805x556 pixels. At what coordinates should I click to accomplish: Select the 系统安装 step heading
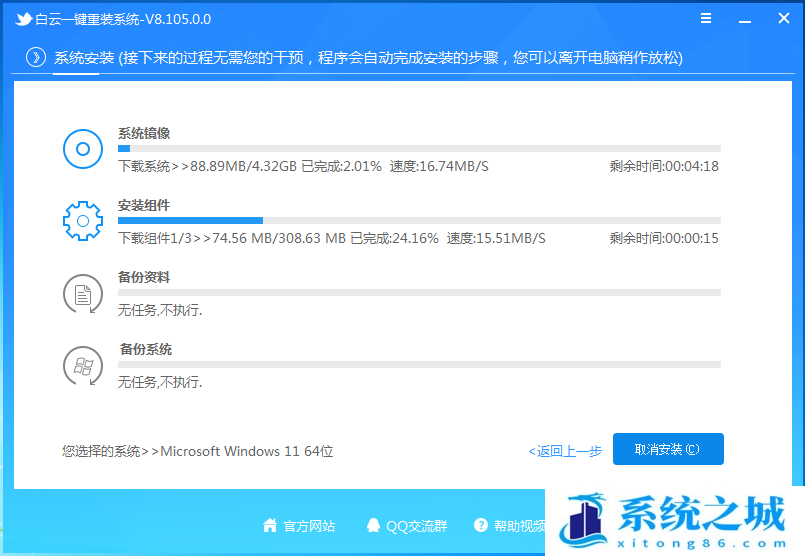pyautogui.click(x=84, y=58)
